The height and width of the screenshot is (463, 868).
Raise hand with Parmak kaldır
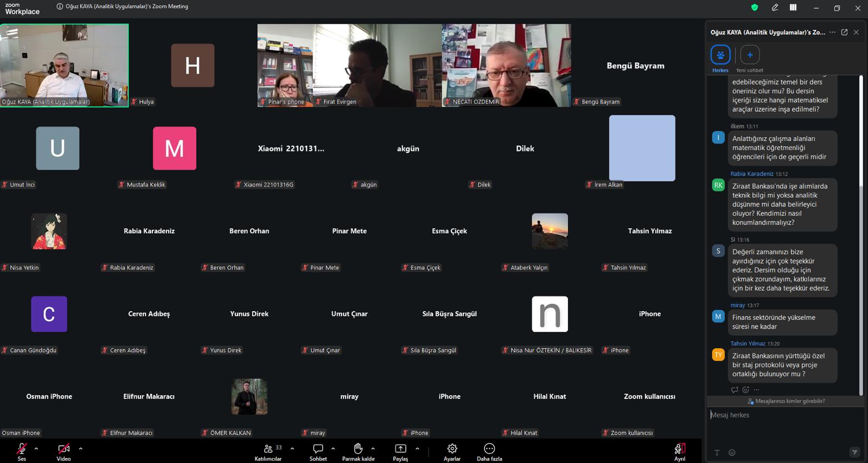tap(358, 452)
